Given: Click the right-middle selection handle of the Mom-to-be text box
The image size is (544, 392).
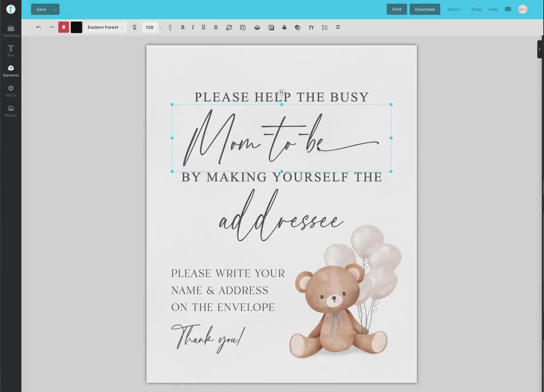Looking at the screenshot, I should point(391,138).
